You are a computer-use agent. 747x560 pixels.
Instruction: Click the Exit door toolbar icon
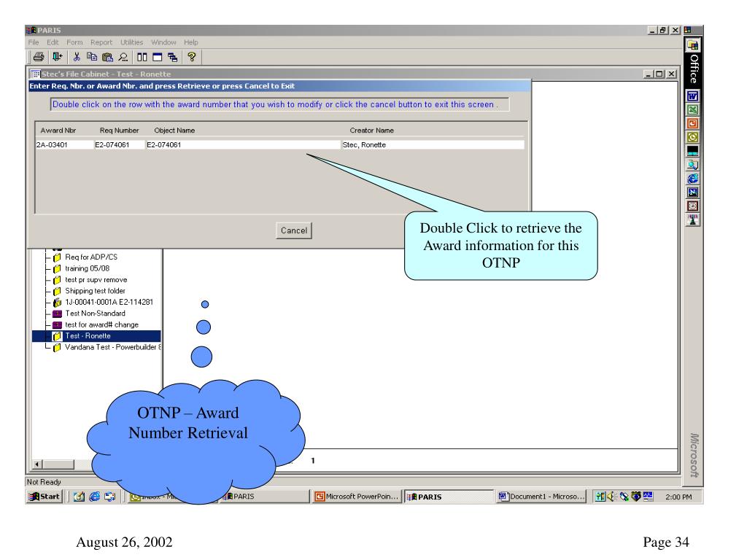click(x=57, y=57)
